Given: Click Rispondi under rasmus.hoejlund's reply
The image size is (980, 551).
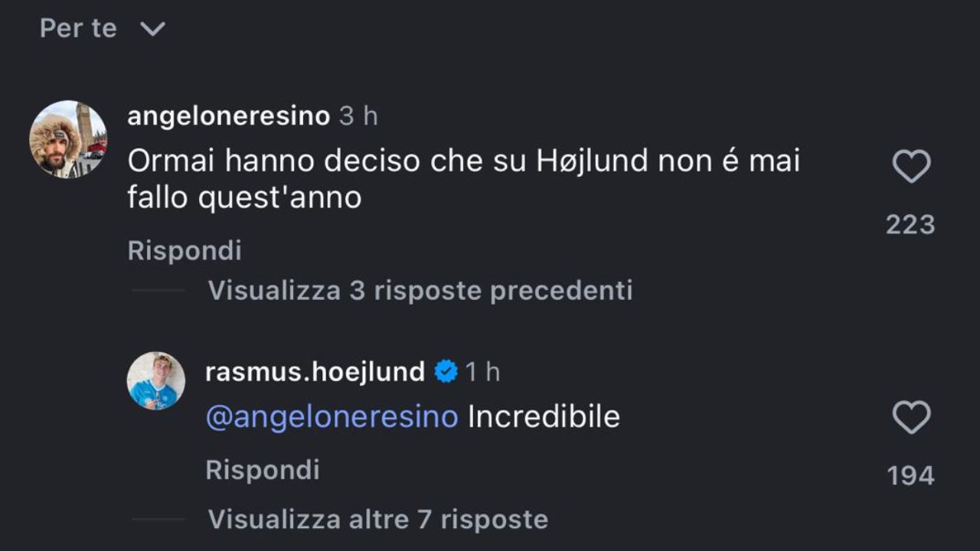Looking at the screenshot, I should [x=262, y=469].
